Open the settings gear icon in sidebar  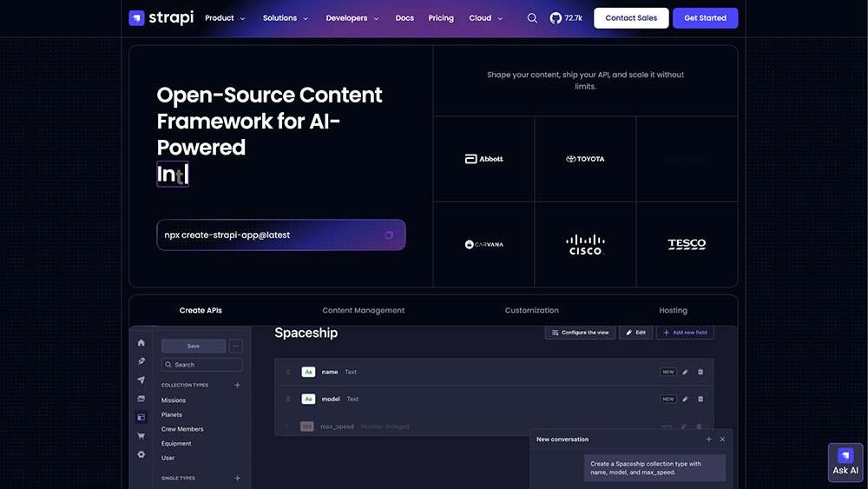tap(141, 454)
